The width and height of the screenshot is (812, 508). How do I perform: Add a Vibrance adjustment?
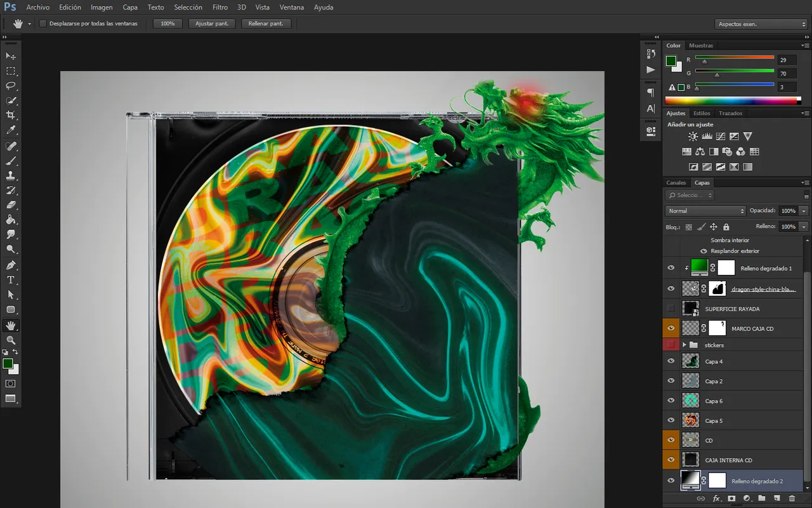(748, 136)
